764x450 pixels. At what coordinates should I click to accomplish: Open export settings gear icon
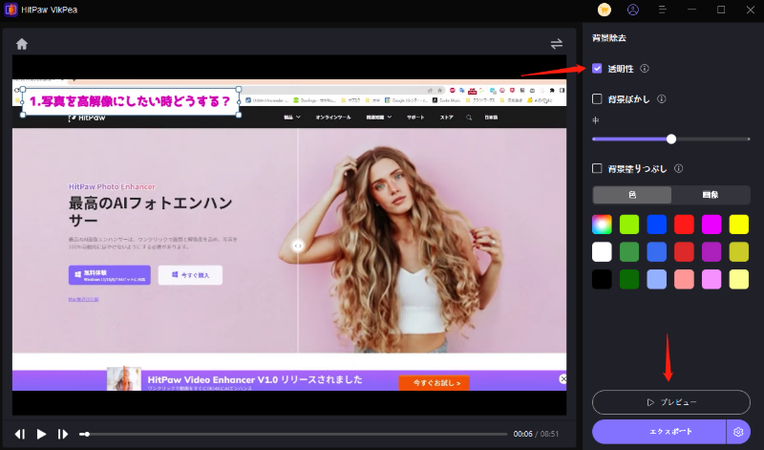738,432
